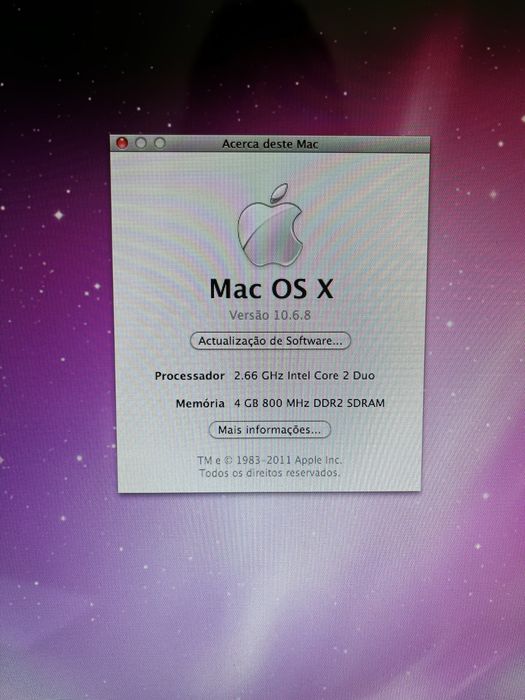Close the Acerca deste Mac window
Viewport: 525px width, 700px height.
click(122, 143)
